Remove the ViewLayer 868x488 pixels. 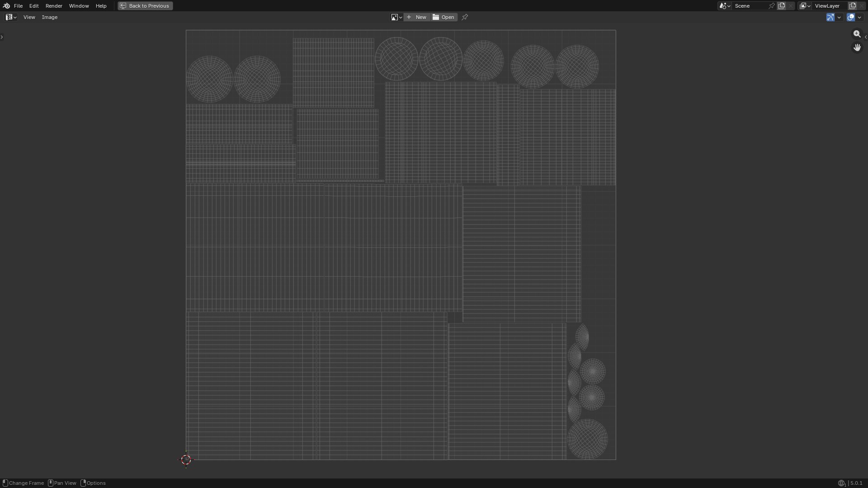click(862, 6)
